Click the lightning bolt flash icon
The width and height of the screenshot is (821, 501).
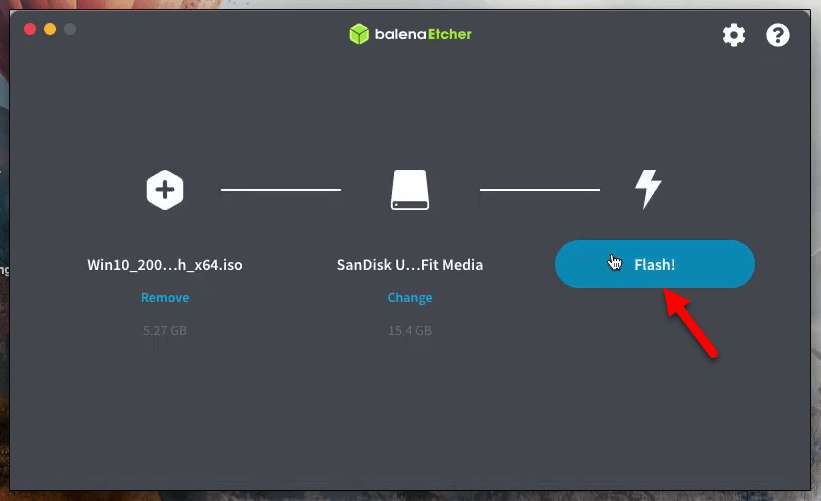point(648,189)
